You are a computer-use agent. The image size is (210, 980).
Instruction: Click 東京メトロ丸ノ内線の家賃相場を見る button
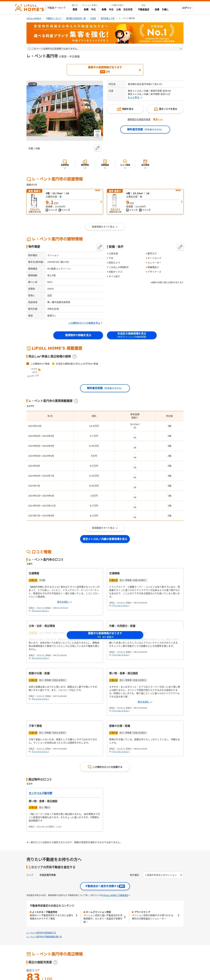pos(105,539)
